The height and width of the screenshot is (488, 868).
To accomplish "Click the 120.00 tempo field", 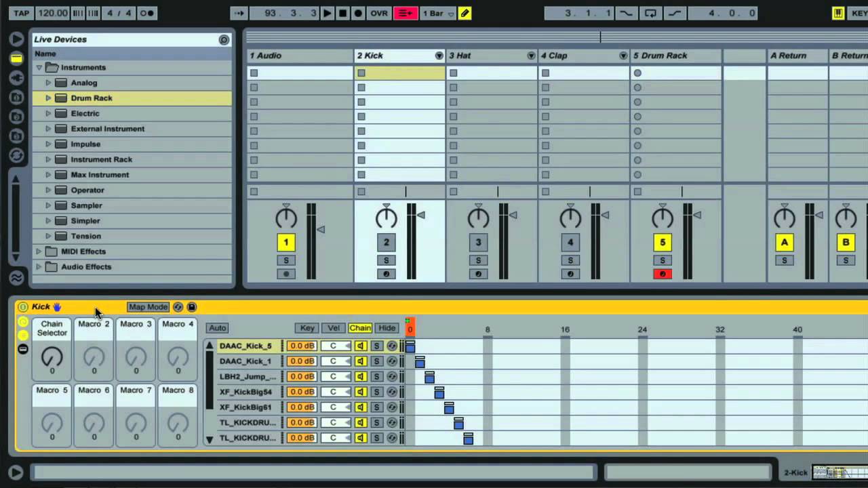I will click(x=52, y=13).
